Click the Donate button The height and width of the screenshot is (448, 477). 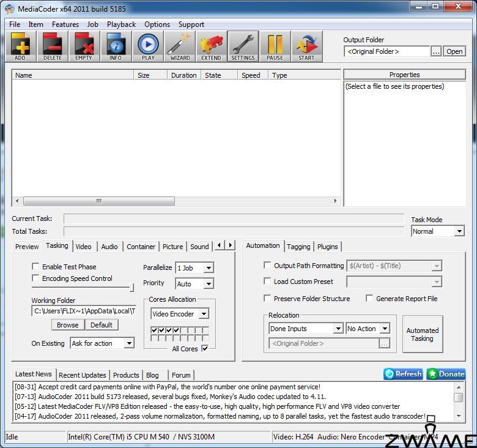click(446, 374)
